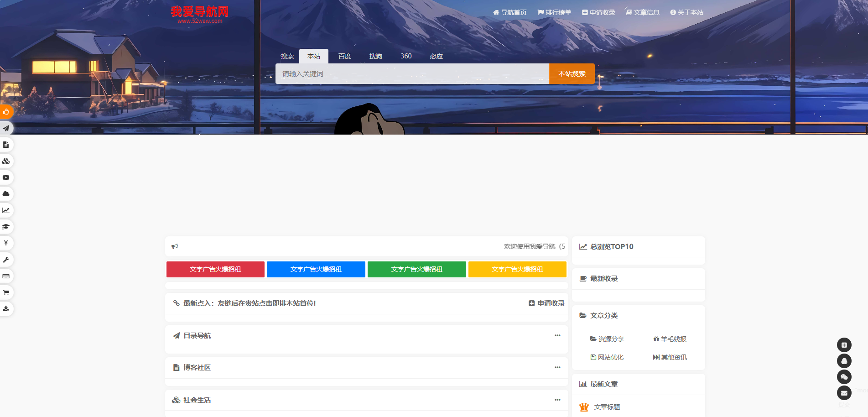Click the wrench tools sidebar icon
The image size is (868, 417).
click(6, 260)
